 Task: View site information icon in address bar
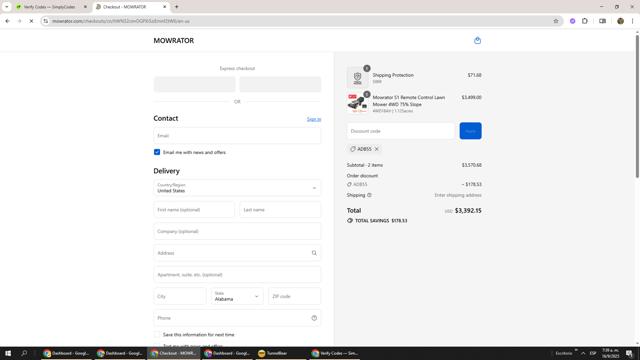(46, 21)
